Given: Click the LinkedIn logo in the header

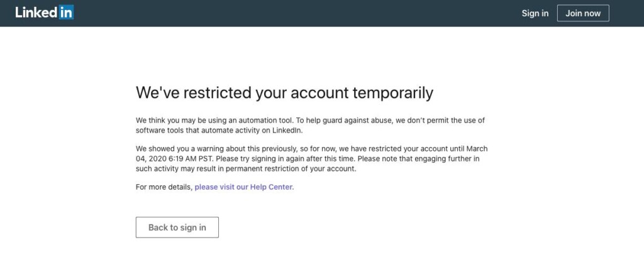Looking at the screenshot, I should tap(45, 13).
